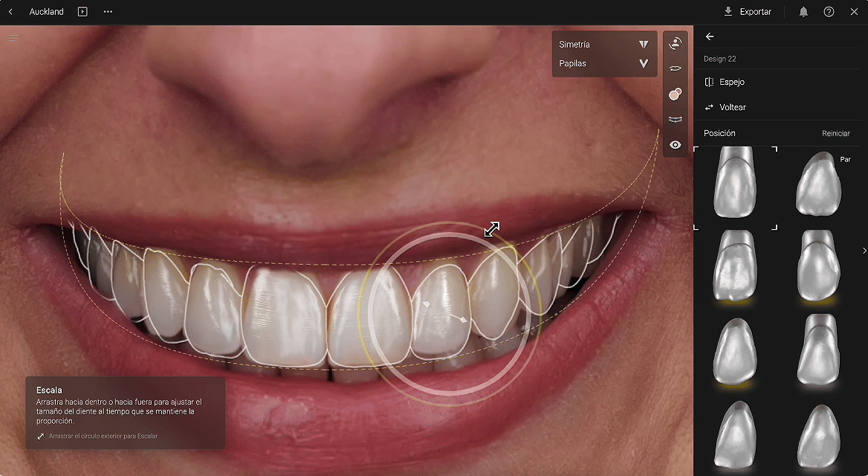Open the three-dot more options menu
This screenshot has width=868, height=476.
pyautogui.click(x=108, y=12)
